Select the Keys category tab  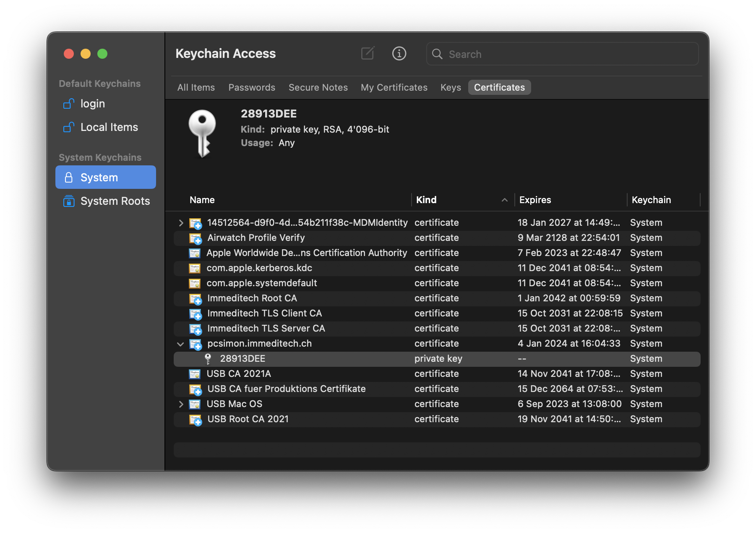click(x=451, y=87)
